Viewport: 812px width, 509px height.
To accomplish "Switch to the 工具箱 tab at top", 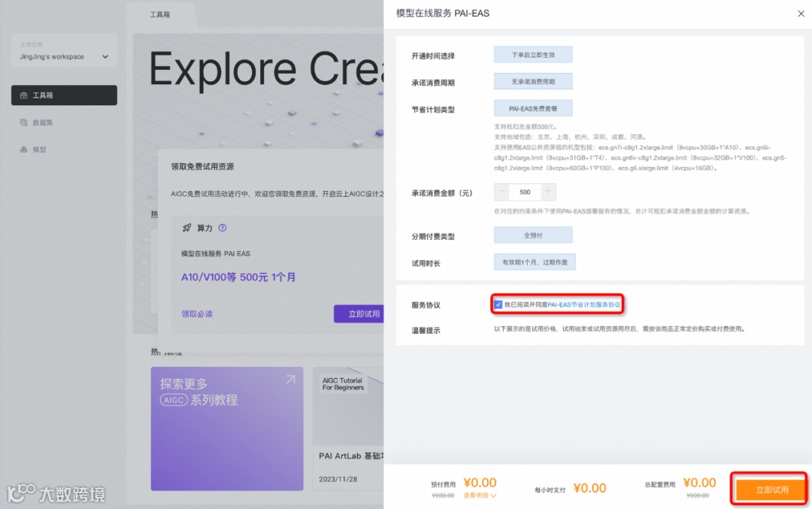I will coord(160,14).
